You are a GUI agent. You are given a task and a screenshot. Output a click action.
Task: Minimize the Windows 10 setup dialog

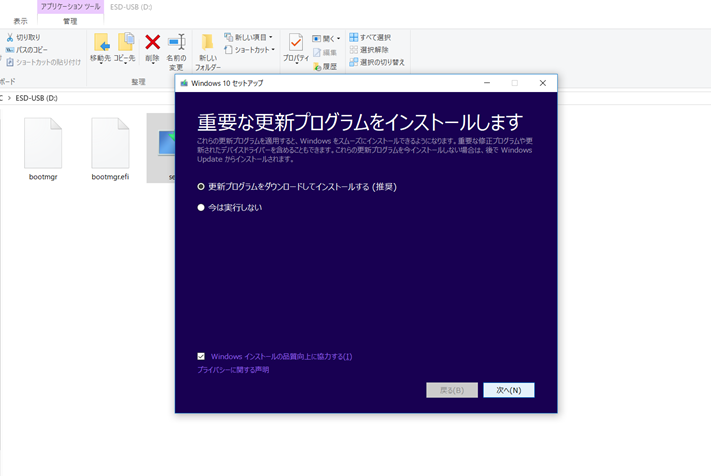coord(487,83)
